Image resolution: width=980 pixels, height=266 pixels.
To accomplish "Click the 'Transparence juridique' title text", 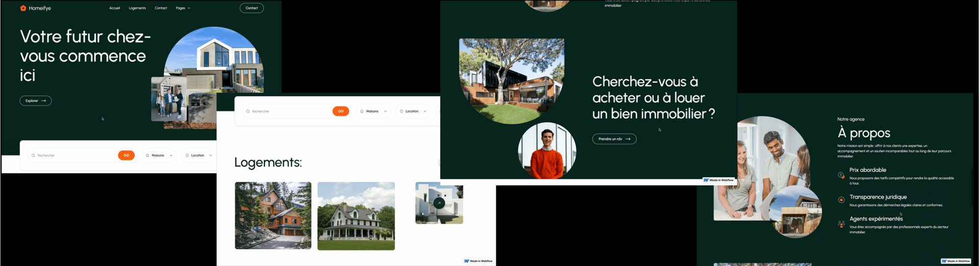I will click(878, 197).
